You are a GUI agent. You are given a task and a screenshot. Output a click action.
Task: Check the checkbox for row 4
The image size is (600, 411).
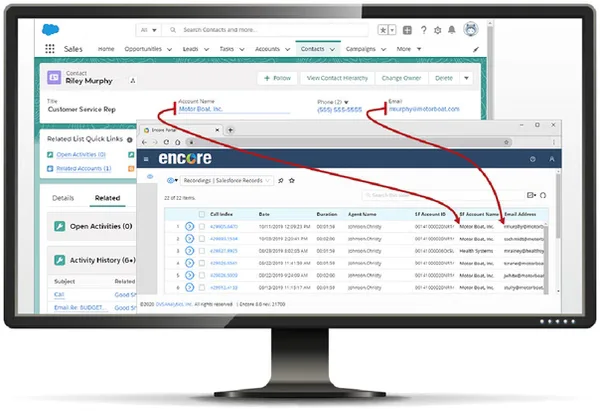pos(202,263)
